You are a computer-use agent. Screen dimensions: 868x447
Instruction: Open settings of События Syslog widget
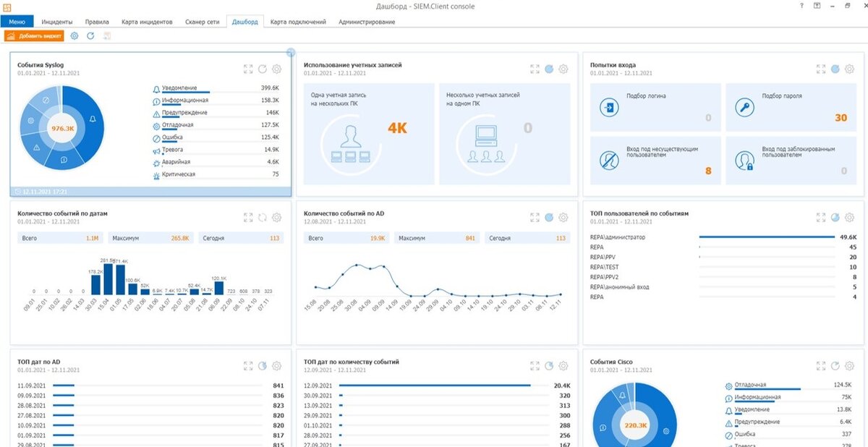pyautogui.click(x=277, y=69)
